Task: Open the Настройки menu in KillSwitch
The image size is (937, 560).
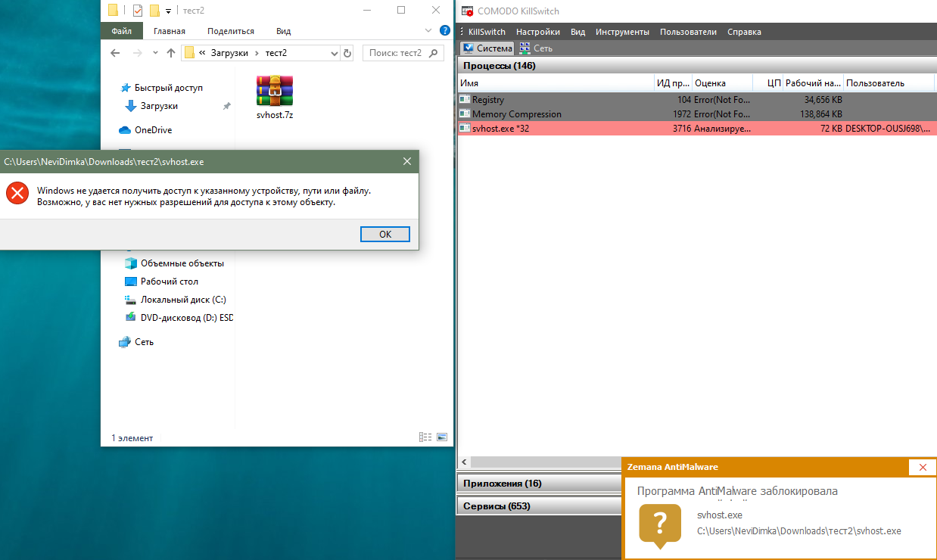Action: (x=538, y=32)
